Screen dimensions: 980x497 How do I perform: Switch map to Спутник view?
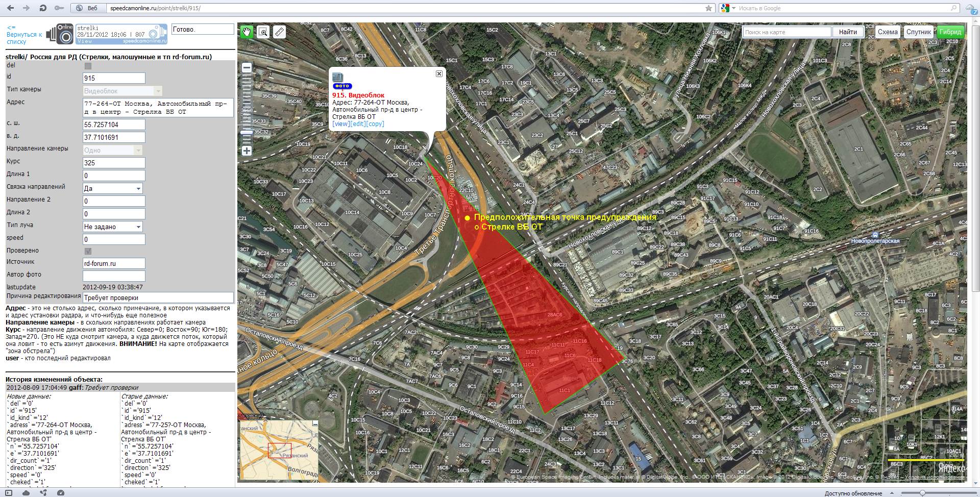point(918,32)
